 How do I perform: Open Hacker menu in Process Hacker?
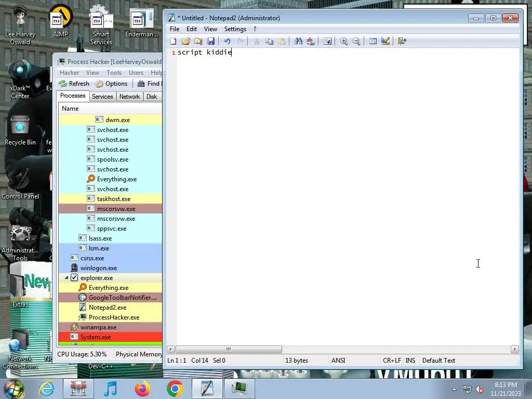(69, 73)
